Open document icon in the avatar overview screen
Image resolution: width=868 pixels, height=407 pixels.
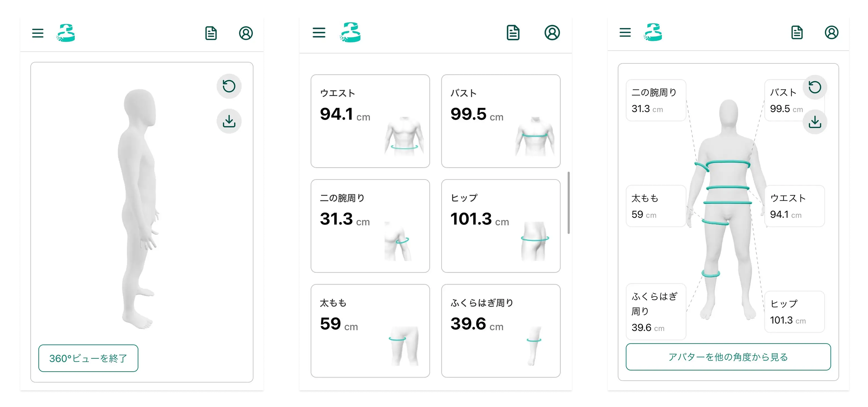[797, 32]
